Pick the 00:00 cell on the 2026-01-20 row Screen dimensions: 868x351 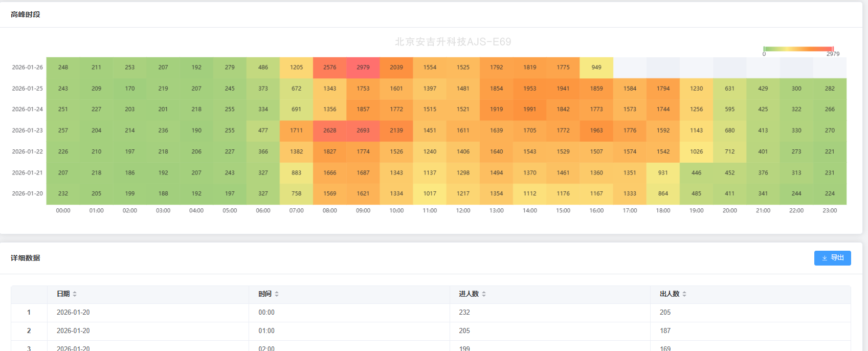63,194
